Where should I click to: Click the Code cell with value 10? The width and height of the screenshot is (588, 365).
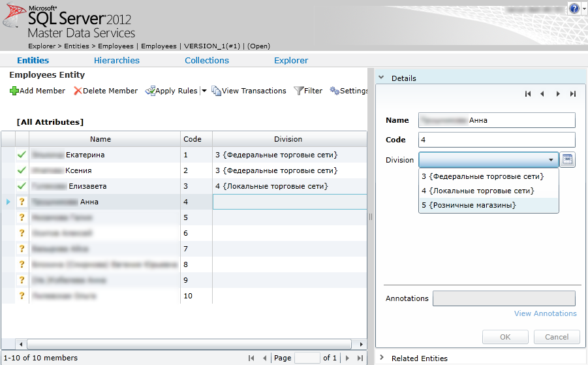pos(196,296)
